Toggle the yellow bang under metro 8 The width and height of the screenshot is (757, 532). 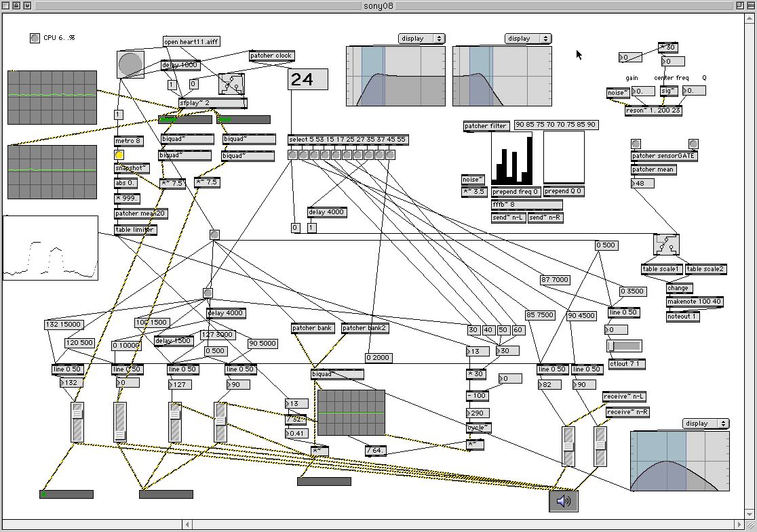pyautogui.click(x=119, y=155)
